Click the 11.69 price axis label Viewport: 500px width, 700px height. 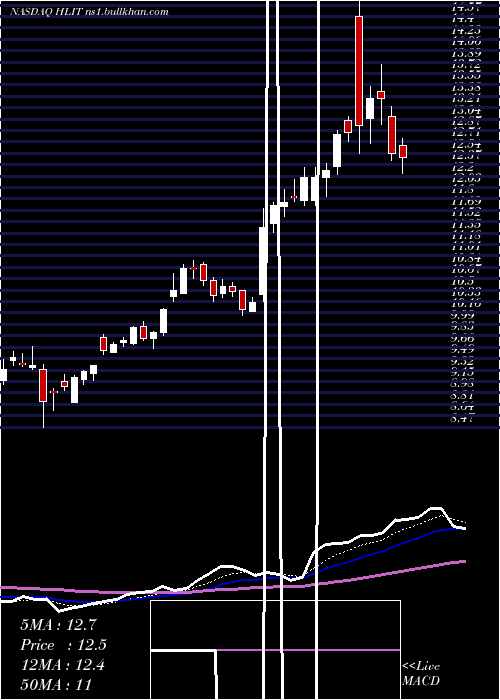click(x=466, y=202)
